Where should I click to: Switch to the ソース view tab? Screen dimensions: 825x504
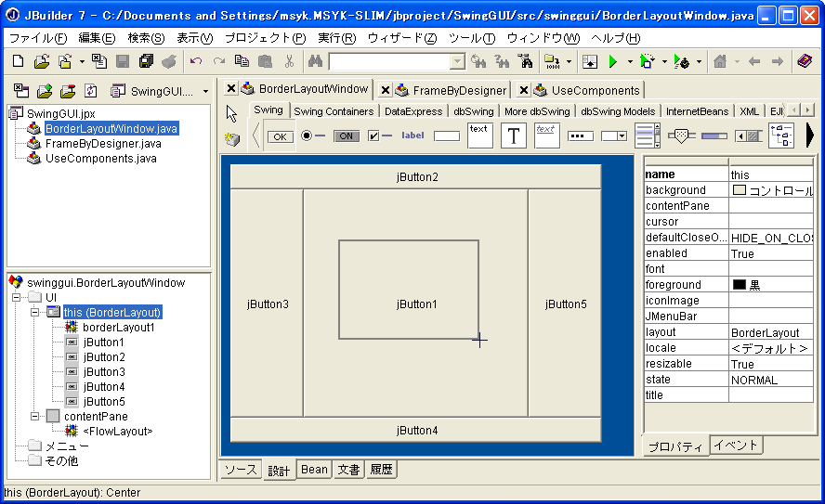coord(241,470)
